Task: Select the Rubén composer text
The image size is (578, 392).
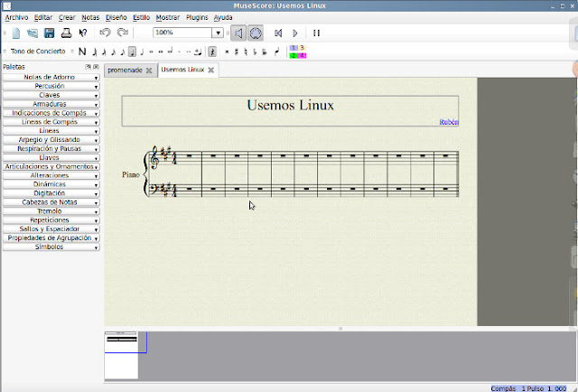Action: [449, 122]
